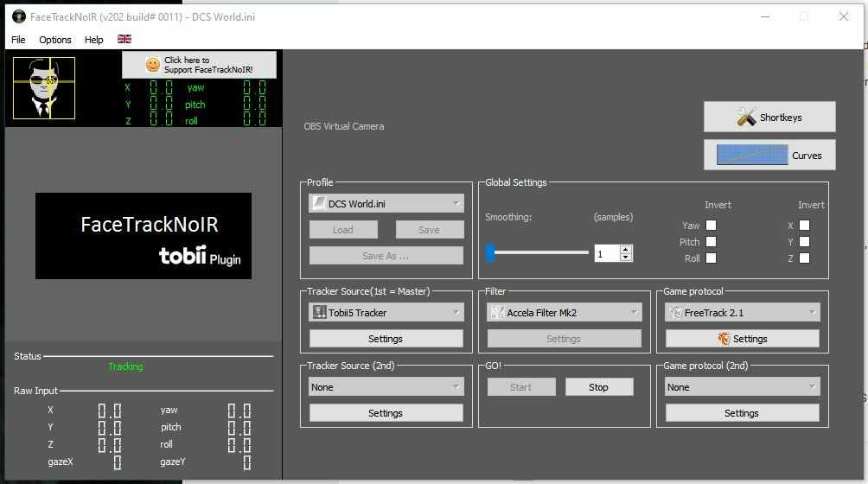Enable Invert Y axis checkbox
This screenshot has width=868, height=484.
(805, 242)
